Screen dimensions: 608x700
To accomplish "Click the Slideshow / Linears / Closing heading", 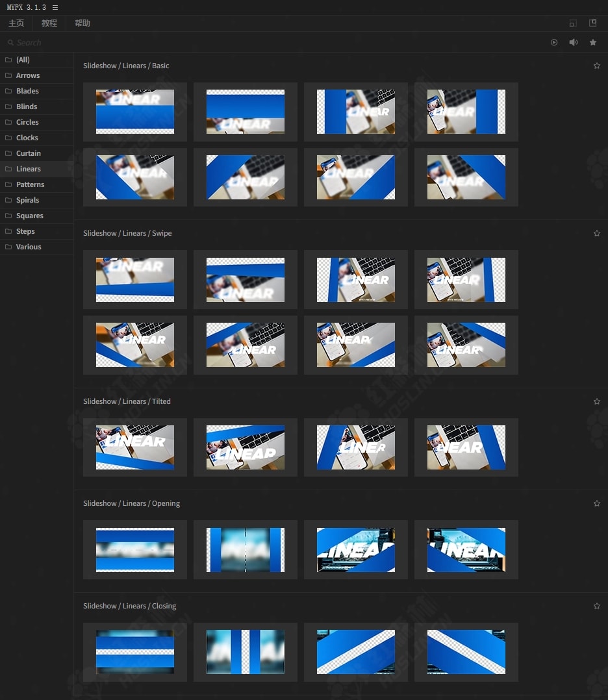I will [x=129, y=606].
